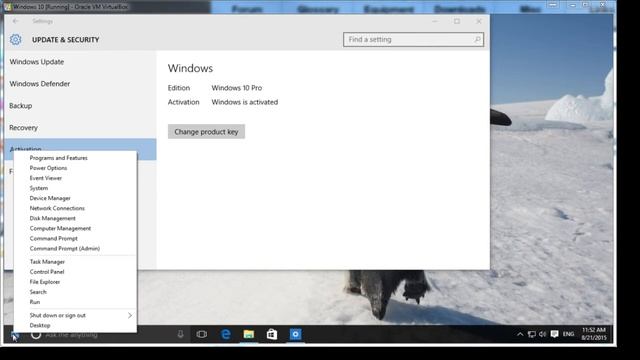
Task: Open File Explorer from the taskbar
Action: tap(249, 334)
